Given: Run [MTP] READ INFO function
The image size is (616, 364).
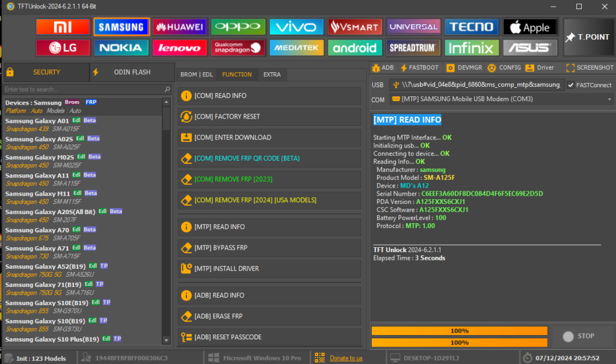Looking at the screenshot, I should 269,227.
